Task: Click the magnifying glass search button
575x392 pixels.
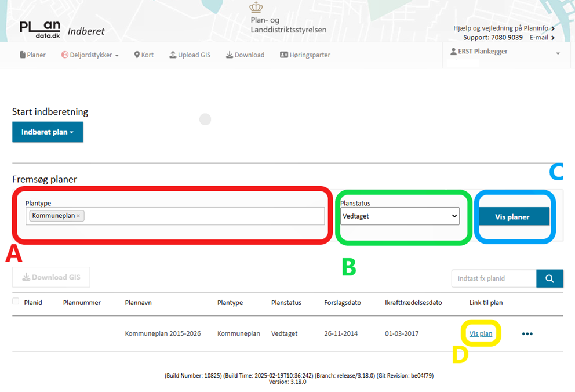Action: (x=549, y=278)
